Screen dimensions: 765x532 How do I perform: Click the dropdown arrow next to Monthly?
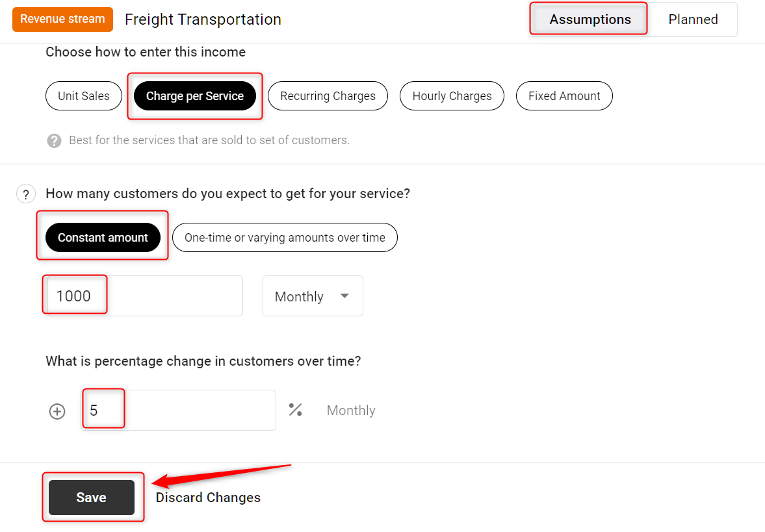click(344, 296)
